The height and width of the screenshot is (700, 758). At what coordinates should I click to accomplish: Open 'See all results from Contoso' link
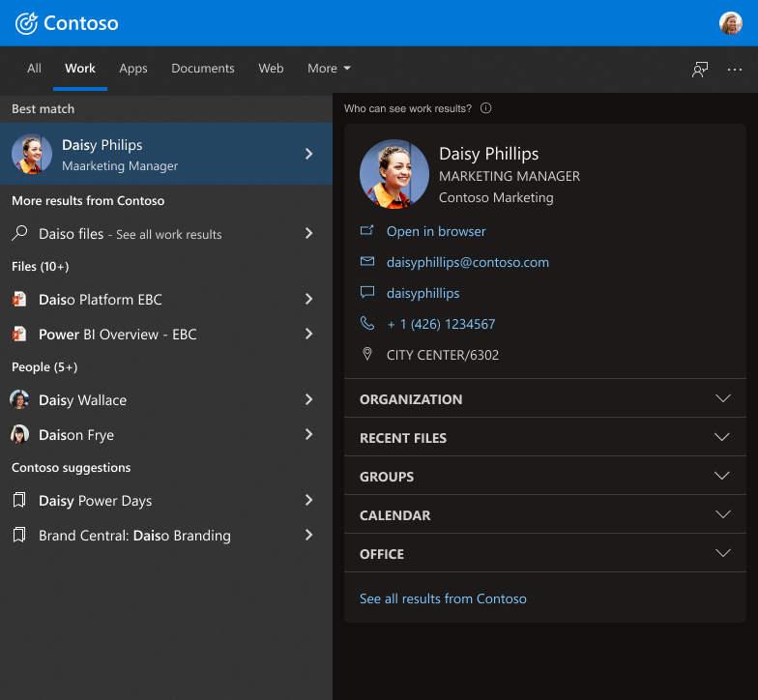point(443,598)
